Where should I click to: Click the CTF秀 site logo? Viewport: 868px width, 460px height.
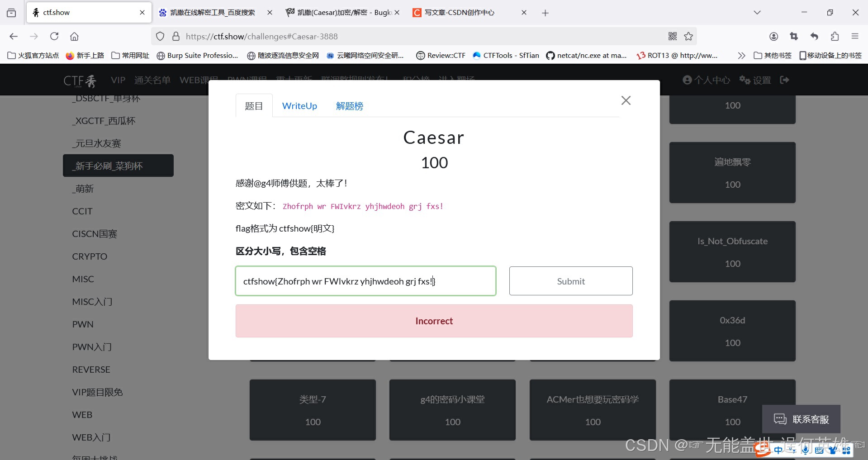pyautogui.click(x=80, y=81)
